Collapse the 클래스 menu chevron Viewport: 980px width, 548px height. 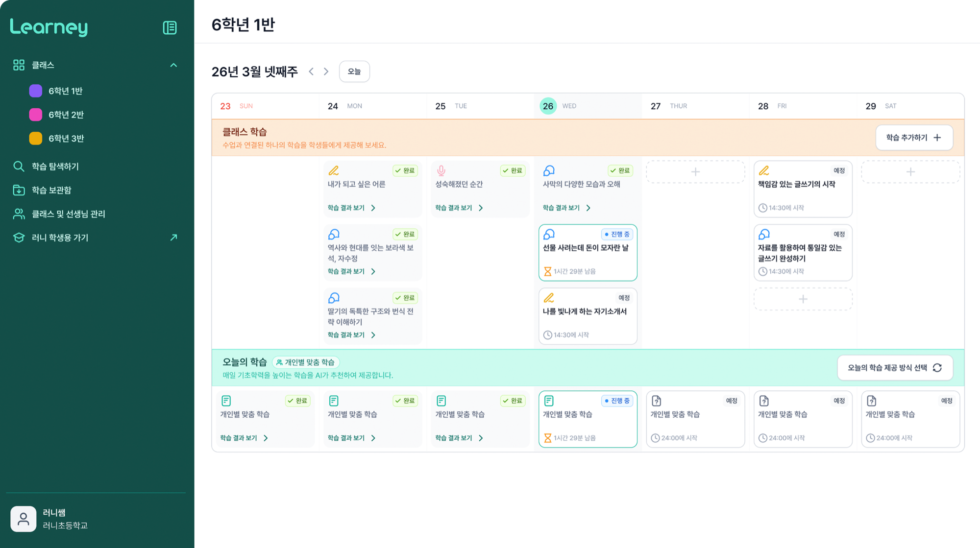click(173, 65)
